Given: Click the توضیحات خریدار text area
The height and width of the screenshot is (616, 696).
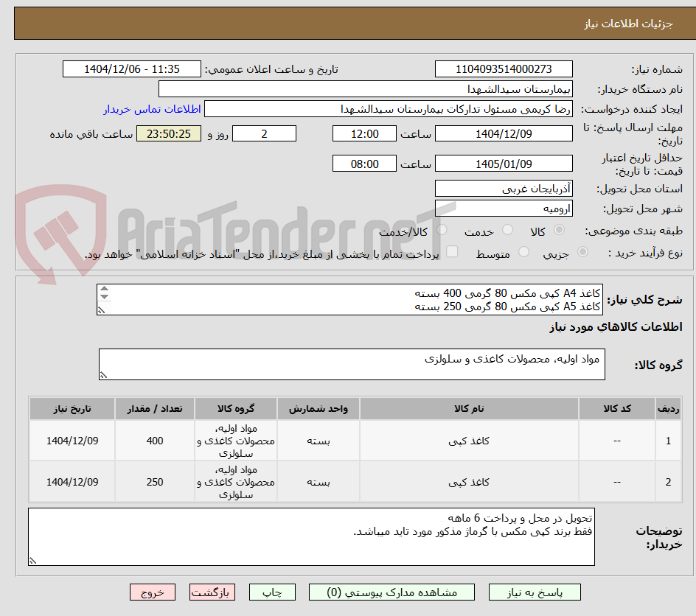Looking at the screenshot, I should [x=311, y=536].
